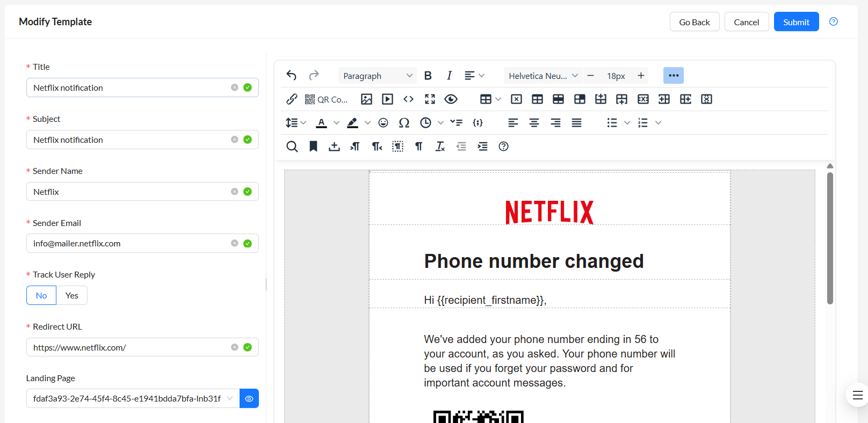Open the text color picker
This screenshot has width=868, height=423.
(321, 123)
